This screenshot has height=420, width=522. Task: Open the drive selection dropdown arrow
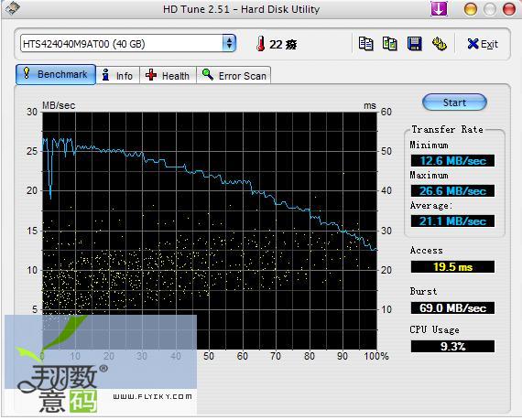[229, 43]
